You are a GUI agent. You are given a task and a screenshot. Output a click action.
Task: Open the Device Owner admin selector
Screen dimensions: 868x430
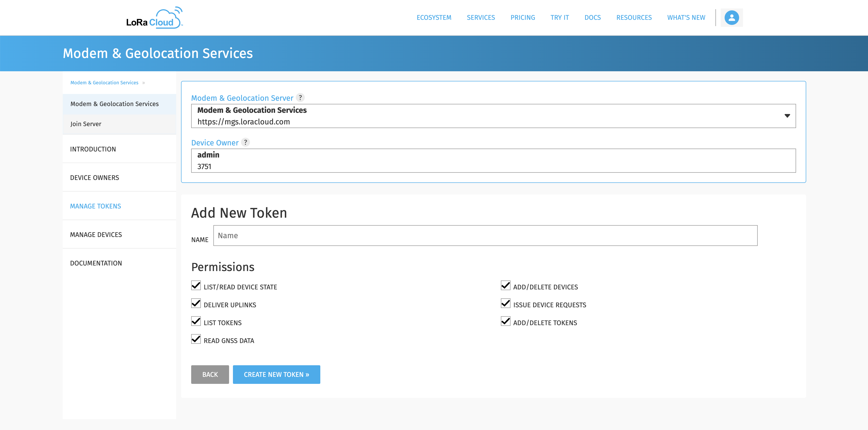(493, 161)
